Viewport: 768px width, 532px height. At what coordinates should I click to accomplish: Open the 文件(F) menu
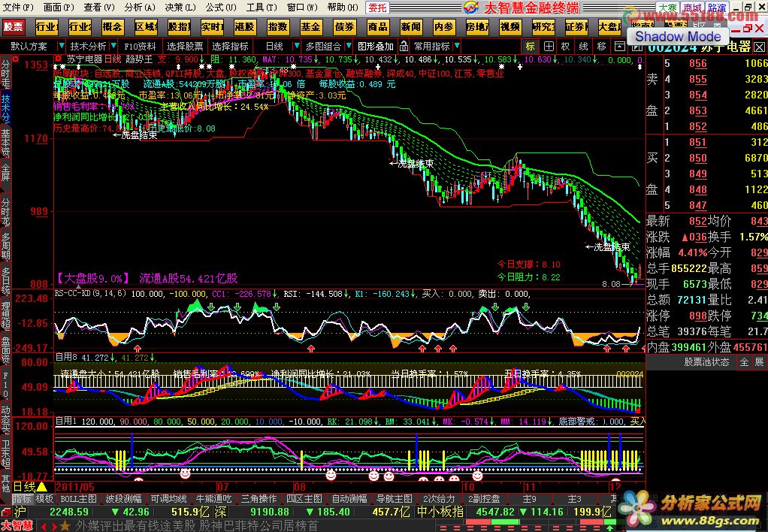[18, 7]
